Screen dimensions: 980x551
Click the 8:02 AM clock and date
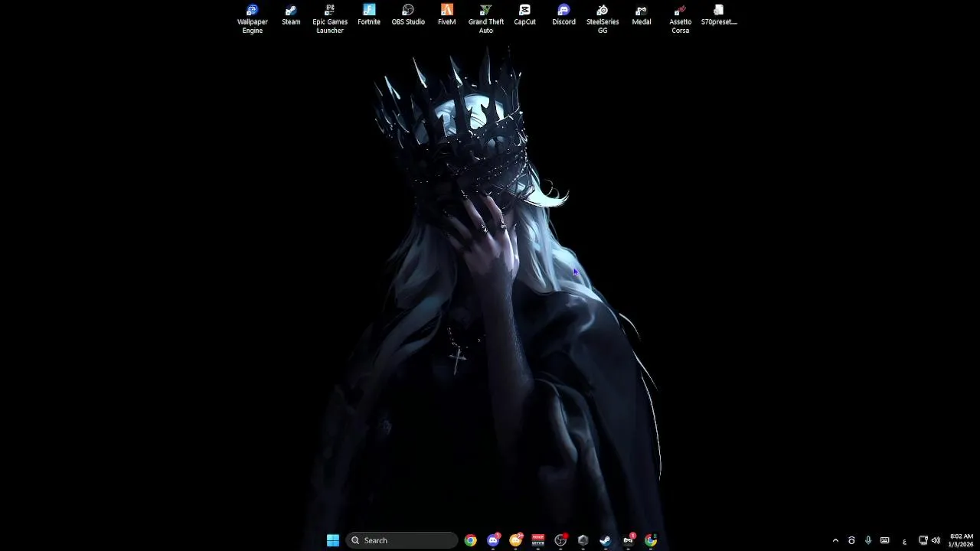click(962, 540)
